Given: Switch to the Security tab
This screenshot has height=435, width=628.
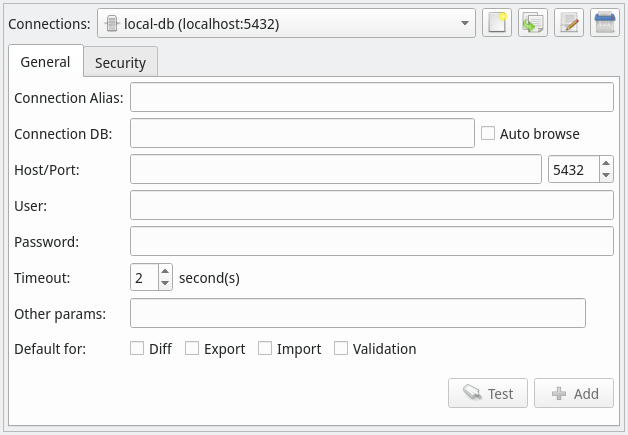Looking at the screenshot, I should (121, 62).
